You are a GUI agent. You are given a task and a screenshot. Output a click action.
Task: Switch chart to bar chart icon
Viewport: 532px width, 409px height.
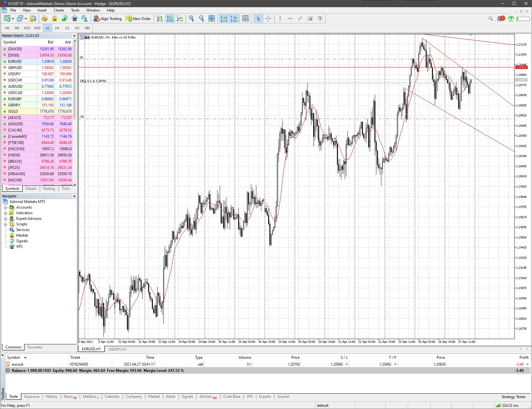click(x=160, y=19)
